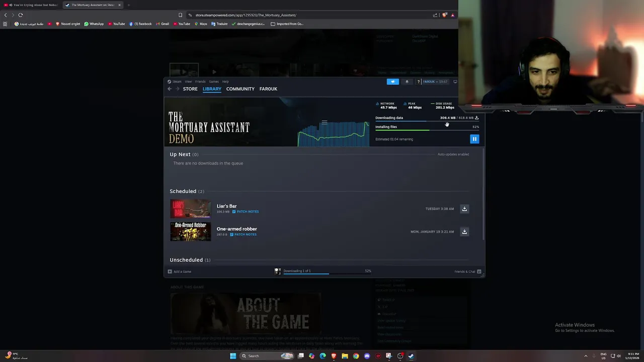Open the (1) Facebook bookmark
This screenshot has width=644, height=362.
[x=140, y=24]
